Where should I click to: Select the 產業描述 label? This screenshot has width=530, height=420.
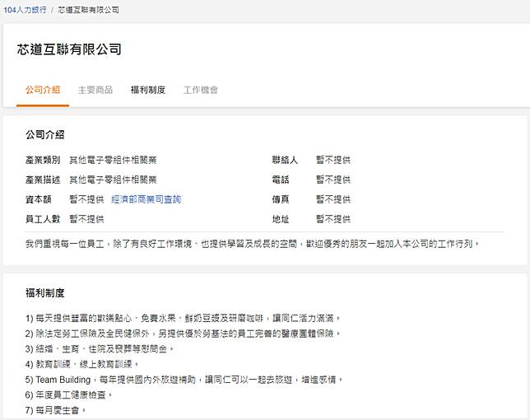[x=43, y=180]
